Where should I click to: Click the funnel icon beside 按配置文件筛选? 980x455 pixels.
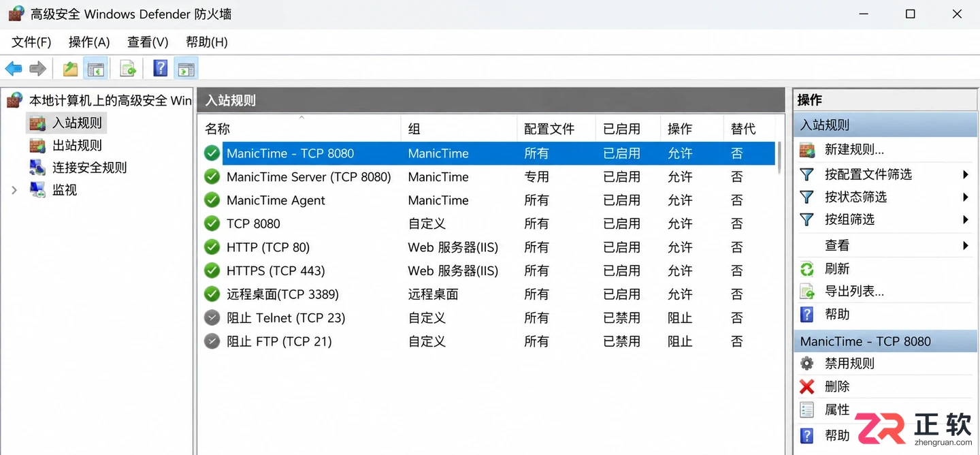[807, 174]
